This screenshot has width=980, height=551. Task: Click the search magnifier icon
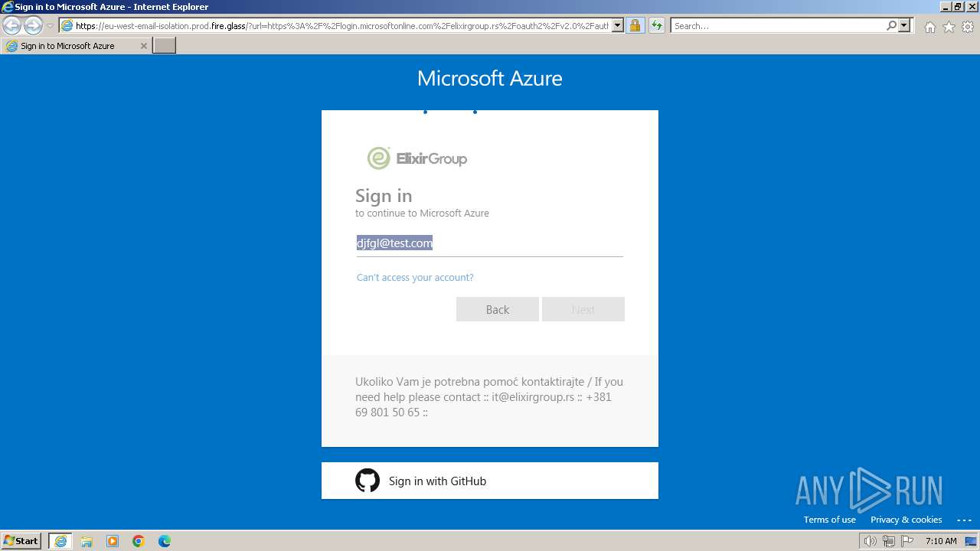(891, 26)
